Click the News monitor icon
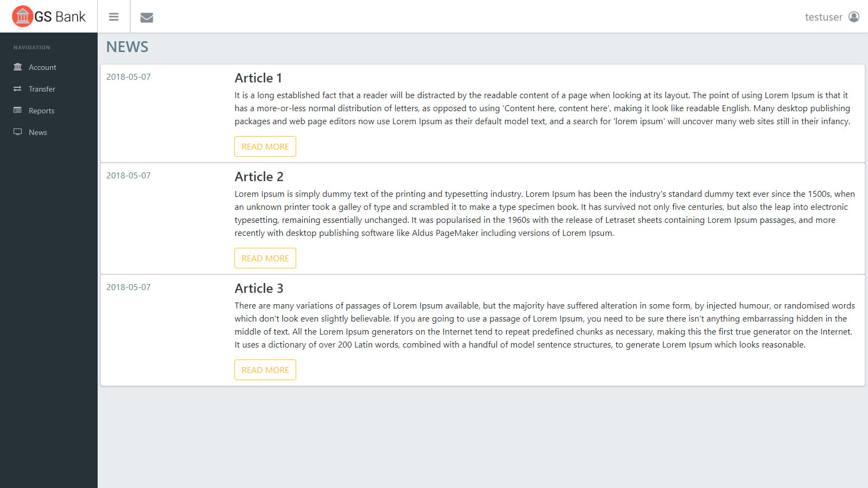The width and height of the screenshot is (868, 488). tap(18, 132)
